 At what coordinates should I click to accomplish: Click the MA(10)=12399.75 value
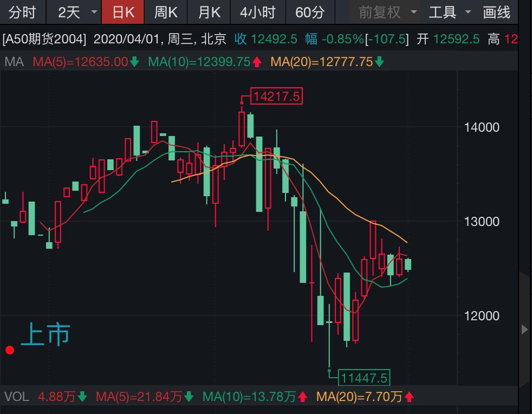199,62
